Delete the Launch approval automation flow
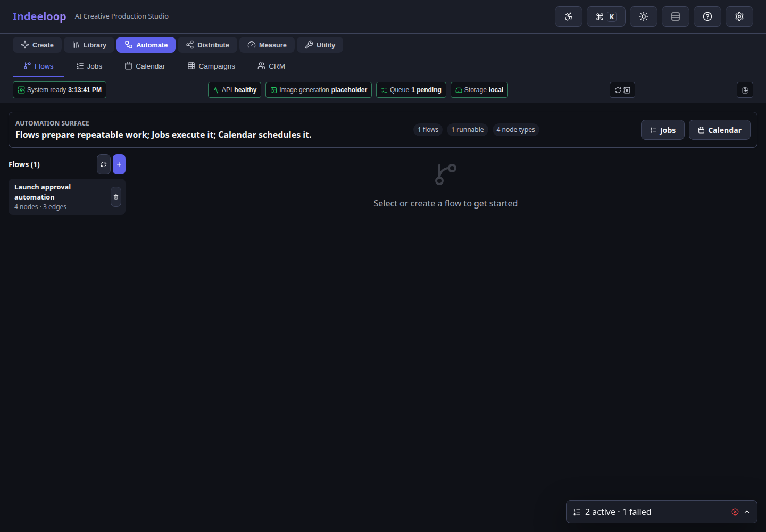This screenshot has height=532, width=766. coord(116,197)
